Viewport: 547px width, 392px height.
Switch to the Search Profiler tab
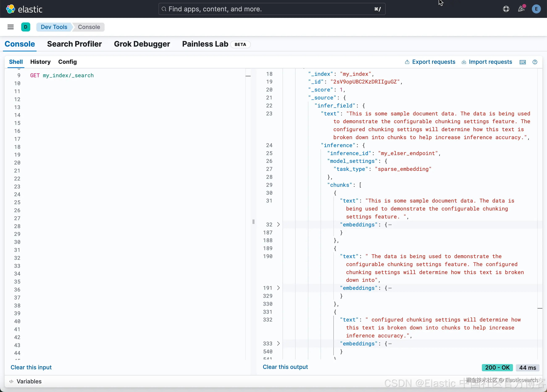click(74, 44)
